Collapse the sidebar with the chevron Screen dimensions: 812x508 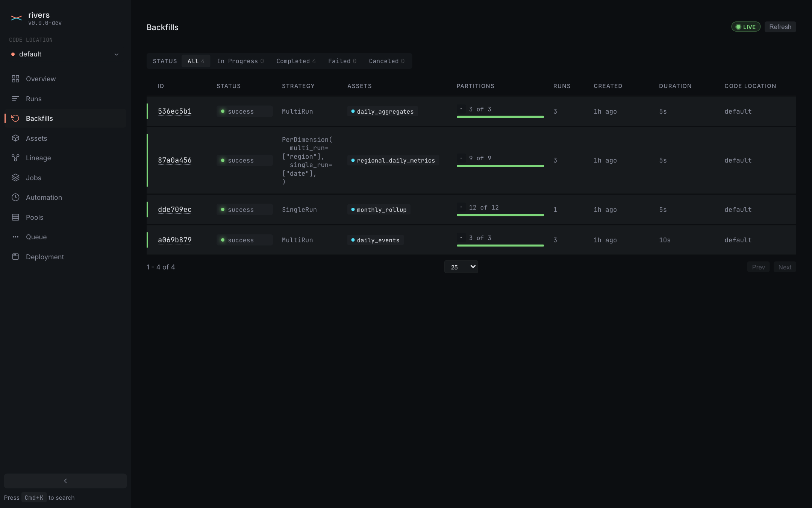click(x=65, y=481)
